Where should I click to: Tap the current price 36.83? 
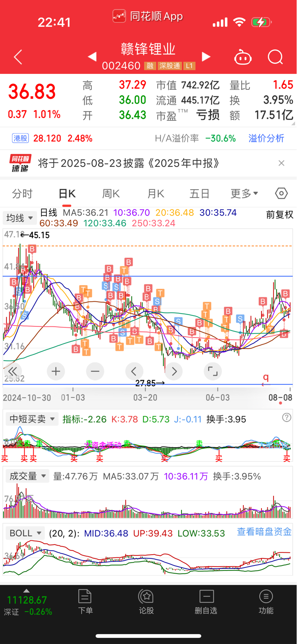[32, 92]
